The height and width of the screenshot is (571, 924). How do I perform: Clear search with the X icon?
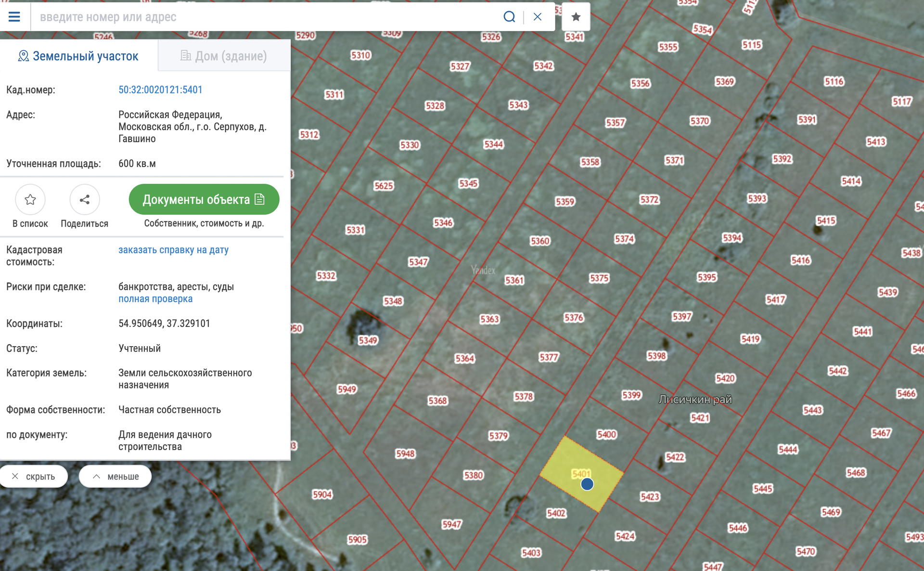click(538, 17)
